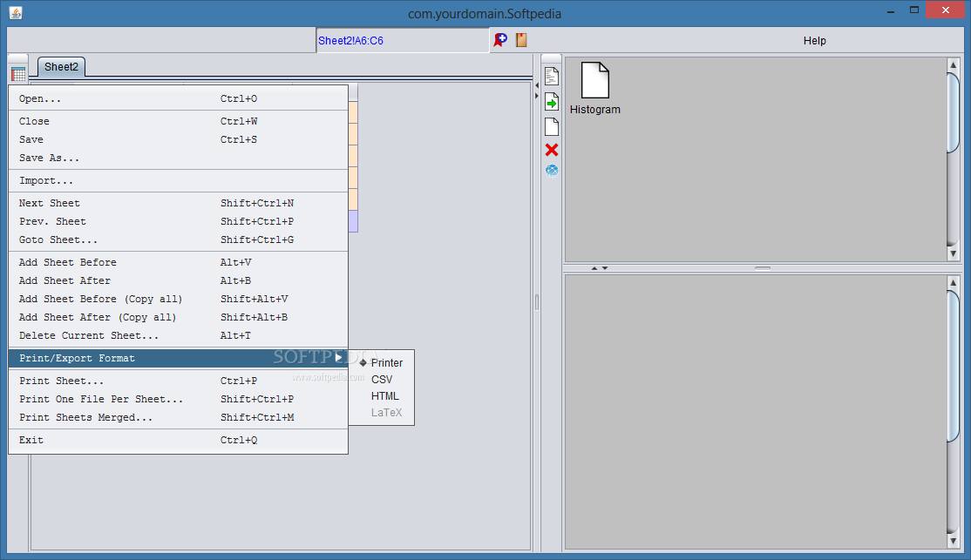Select Next Sheet menu entry
Image resolution: width=971 pixels, height=560 pixels.
(x=179, y=203)
